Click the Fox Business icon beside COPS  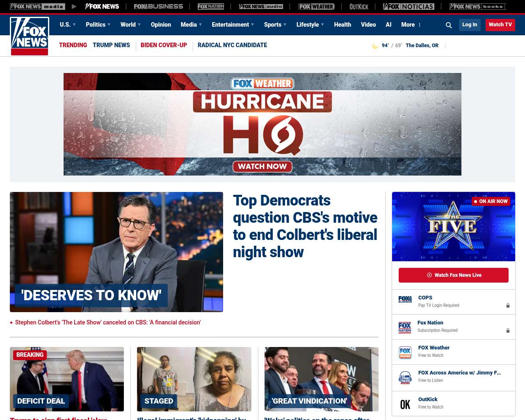(x=405, y=299)
